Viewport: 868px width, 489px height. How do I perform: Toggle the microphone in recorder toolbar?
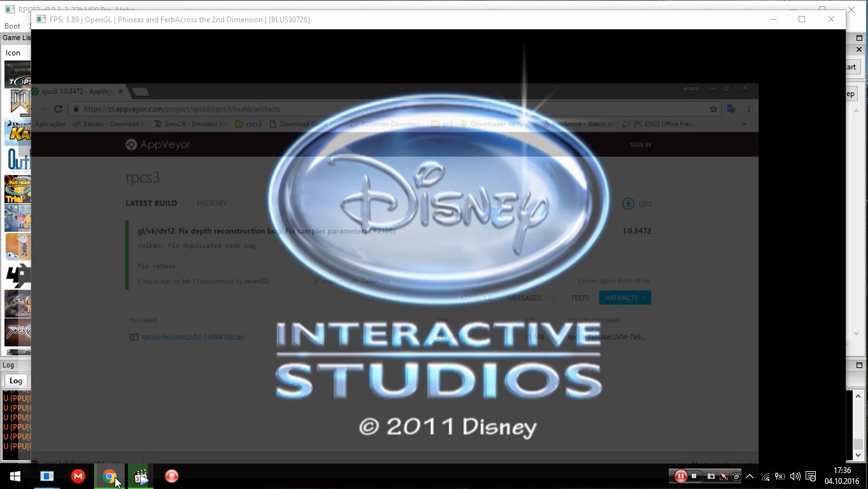point(724,476)
